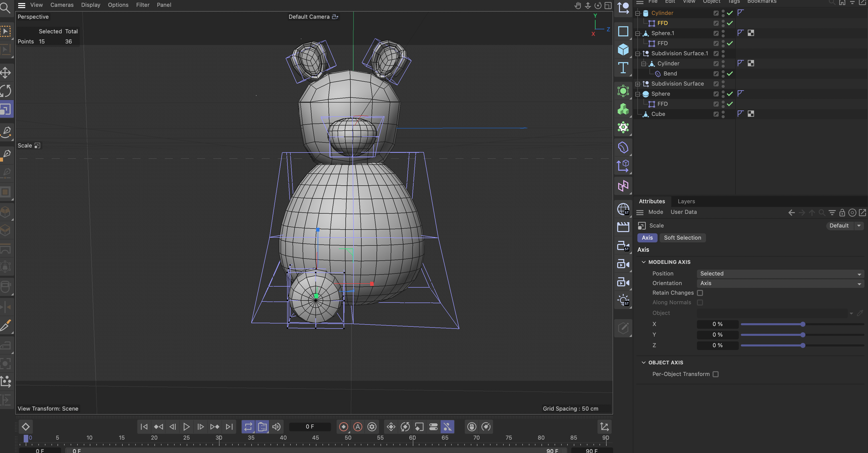Click the Go to End button

(x=229, y=427)
